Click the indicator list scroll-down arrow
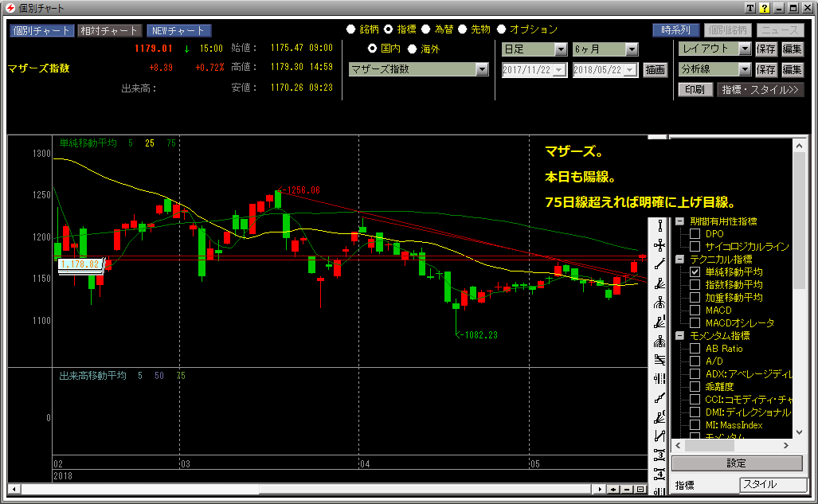 799,432
